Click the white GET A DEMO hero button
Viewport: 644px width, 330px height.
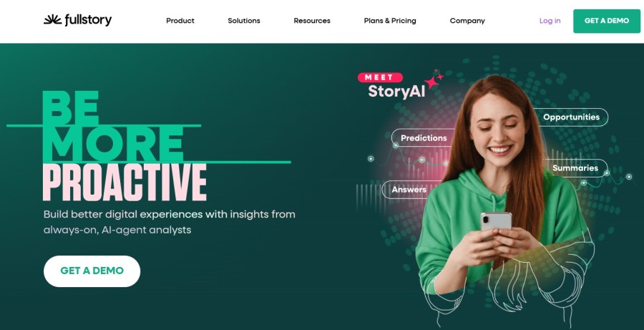point(92,271)
